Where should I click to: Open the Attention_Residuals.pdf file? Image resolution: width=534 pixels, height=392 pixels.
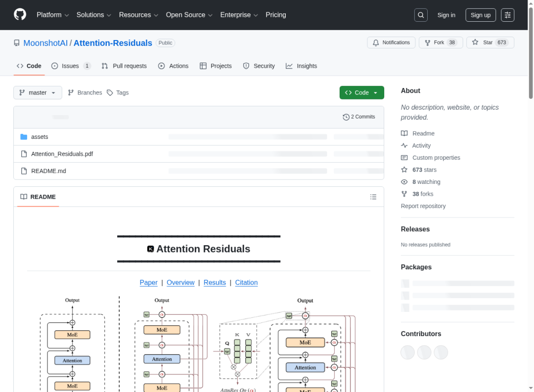[62, 154]
